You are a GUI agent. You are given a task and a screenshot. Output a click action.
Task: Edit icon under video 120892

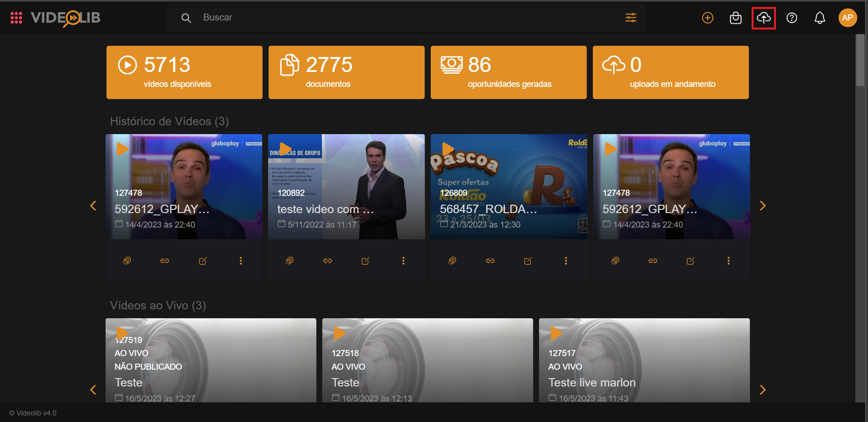365,261
